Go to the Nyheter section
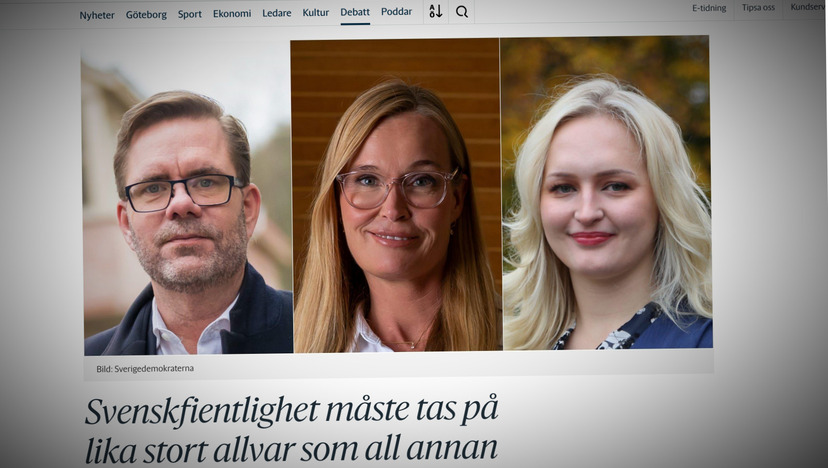Viewport: 828px width, 468px height. coord(97,15)
